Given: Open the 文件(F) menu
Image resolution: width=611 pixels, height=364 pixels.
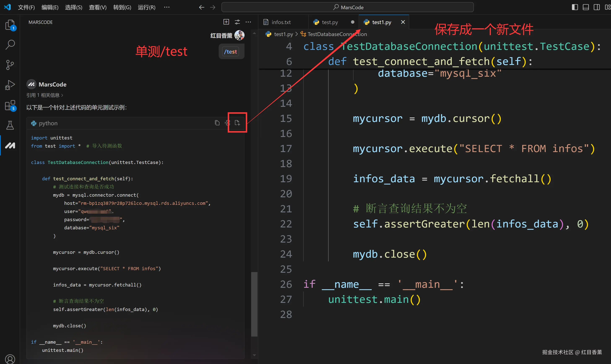Looking at the screenshot, I should click(x=26, y=7).
